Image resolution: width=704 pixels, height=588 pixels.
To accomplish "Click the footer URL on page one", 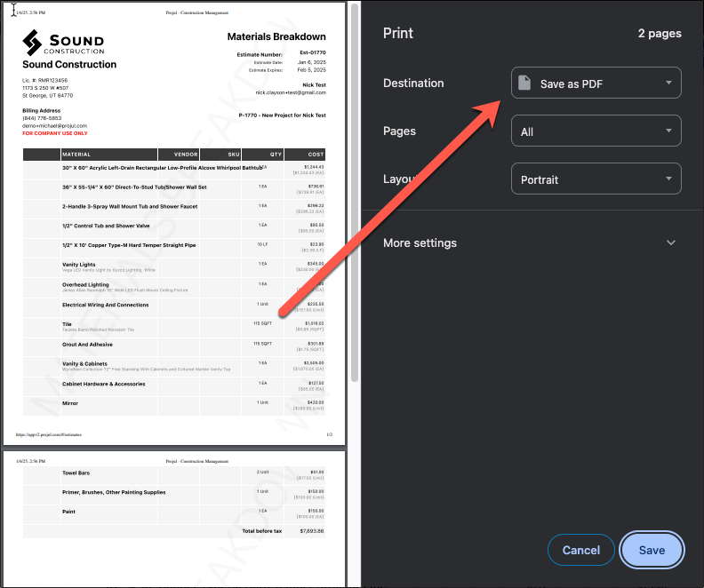I will pos(41,435).
